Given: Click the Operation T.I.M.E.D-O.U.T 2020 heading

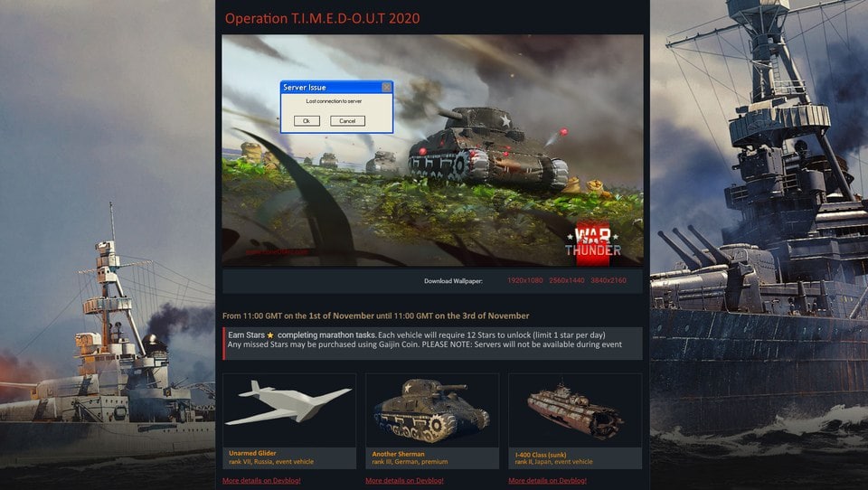Looking at the screenshot, I should pyautogui.click(x=322, y=18).
